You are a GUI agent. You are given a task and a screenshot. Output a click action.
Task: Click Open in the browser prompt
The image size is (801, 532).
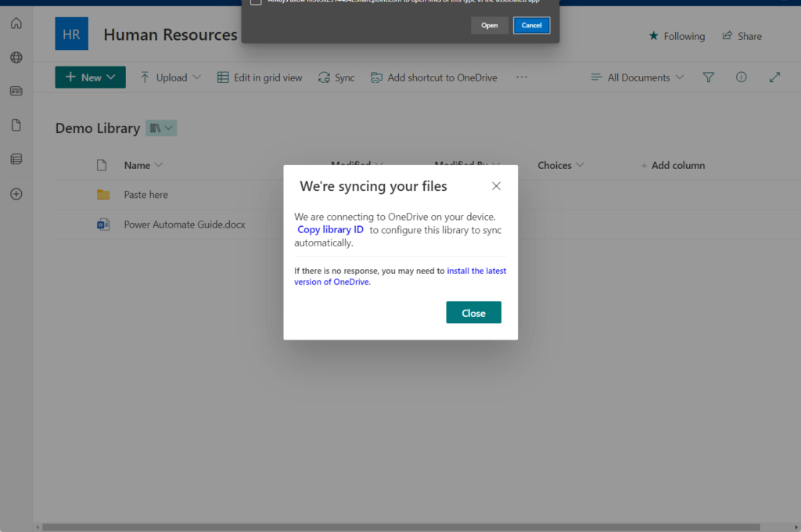(x=490, y=25)
